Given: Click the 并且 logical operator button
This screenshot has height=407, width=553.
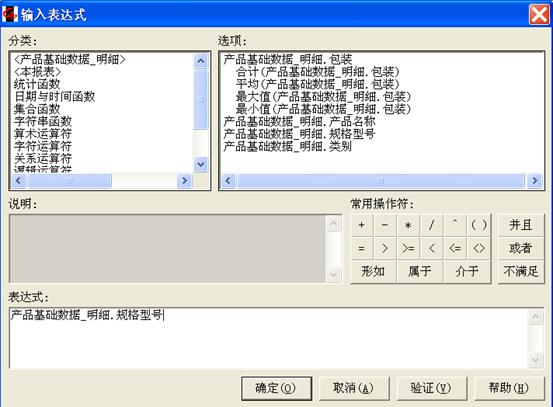Looking at the screenshot, I should pyautogui.click(x=521, y=225).
